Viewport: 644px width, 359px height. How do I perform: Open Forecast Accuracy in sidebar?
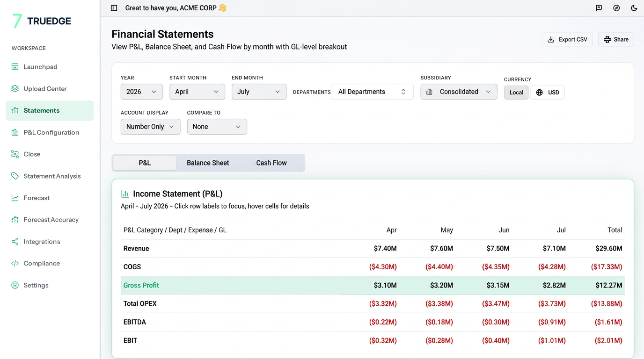click(x=50, y=220)
